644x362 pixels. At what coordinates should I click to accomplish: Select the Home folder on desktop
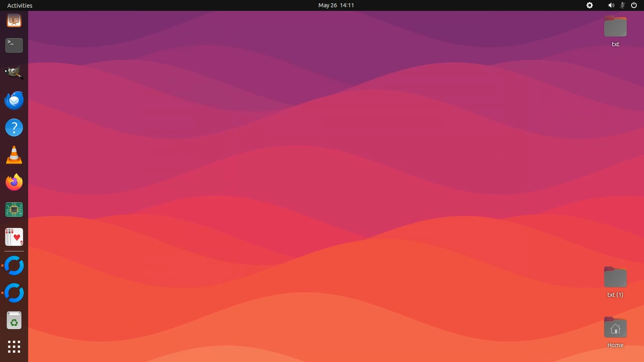(615, 328)
